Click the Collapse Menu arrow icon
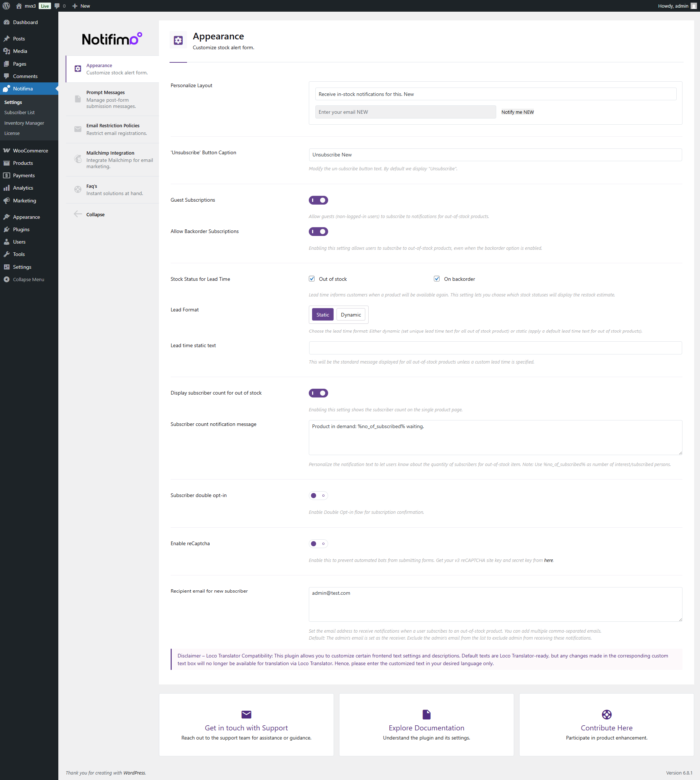700x780 pixels. [x=7, y=279]
